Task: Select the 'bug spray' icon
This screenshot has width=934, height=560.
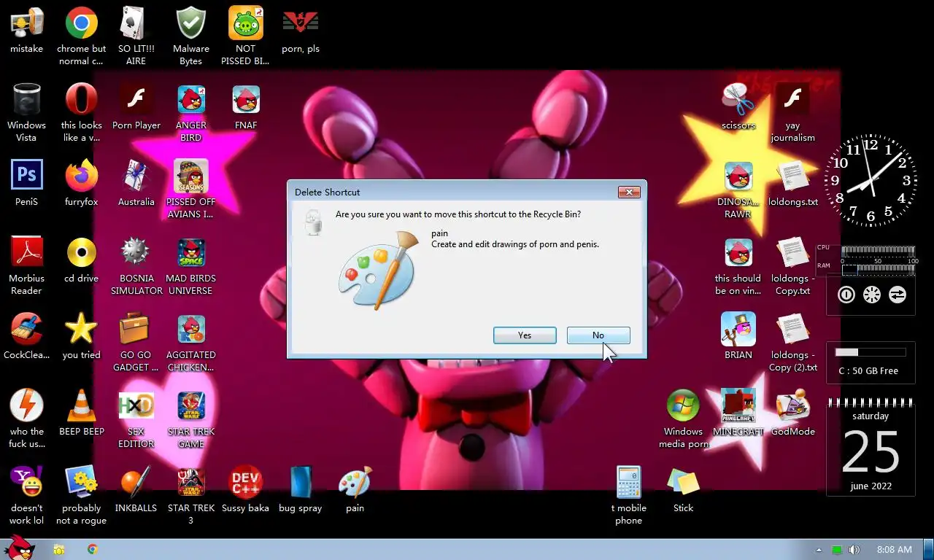Action: [301, 489]
